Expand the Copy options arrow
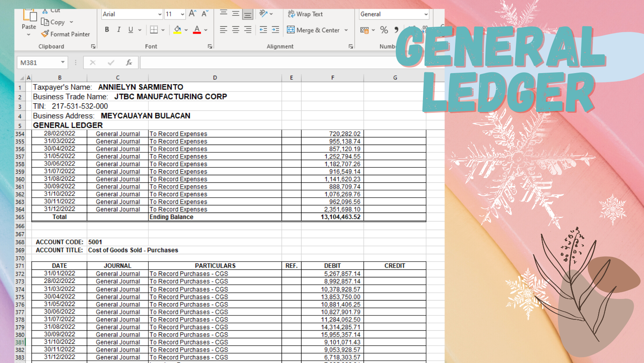Screen dimensions: 644x363 point(71,22)
